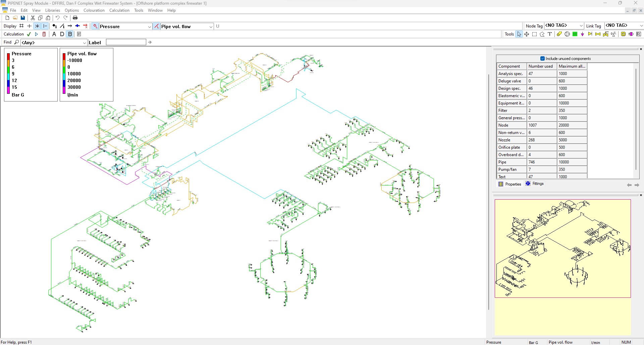Screen dimensions: 644x345
Task: Click the Pressure legend colour bar
Action: tap(8, 73)
